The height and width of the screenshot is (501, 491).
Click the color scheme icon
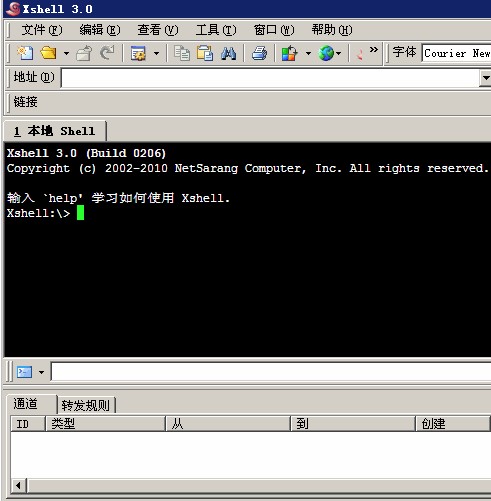(289, 53)
